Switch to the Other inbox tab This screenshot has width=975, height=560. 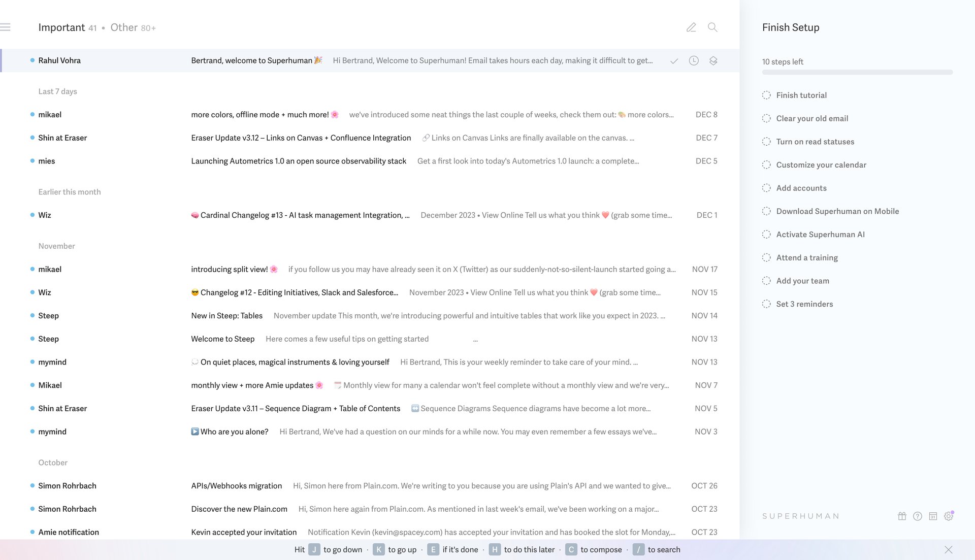124,27
